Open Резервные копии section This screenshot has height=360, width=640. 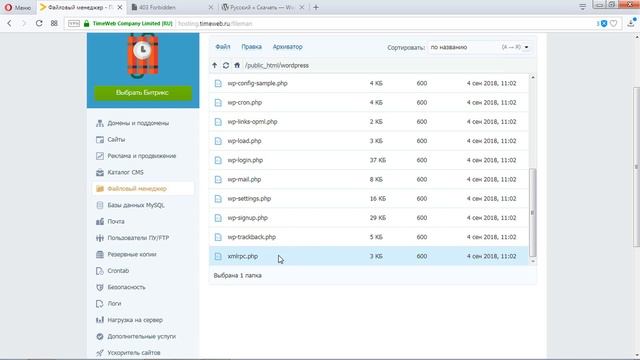pyautogui.click(x=132, y=254)
